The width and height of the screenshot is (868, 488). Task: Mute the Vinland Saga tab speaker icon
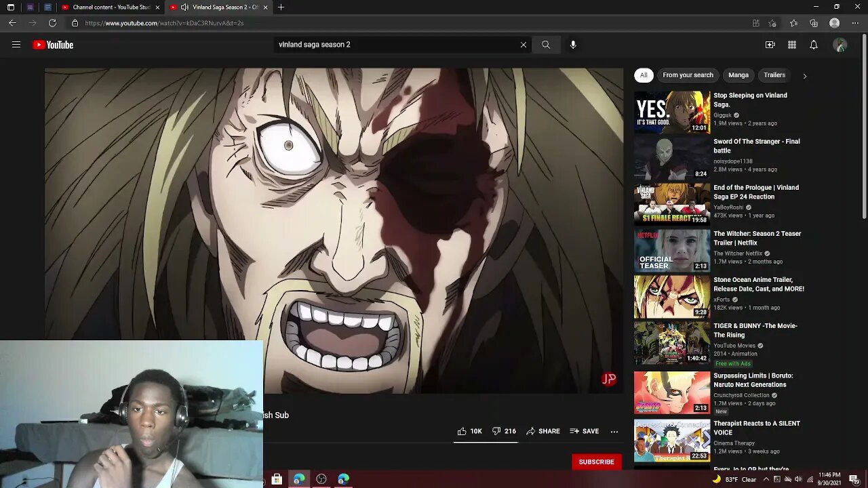coord(184,7)
